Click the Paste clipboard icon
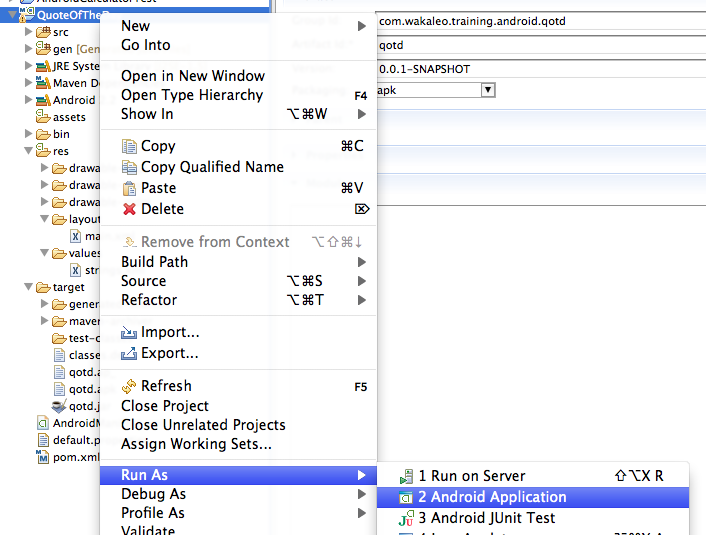706x535 pixels. click(x=129, y=188)
